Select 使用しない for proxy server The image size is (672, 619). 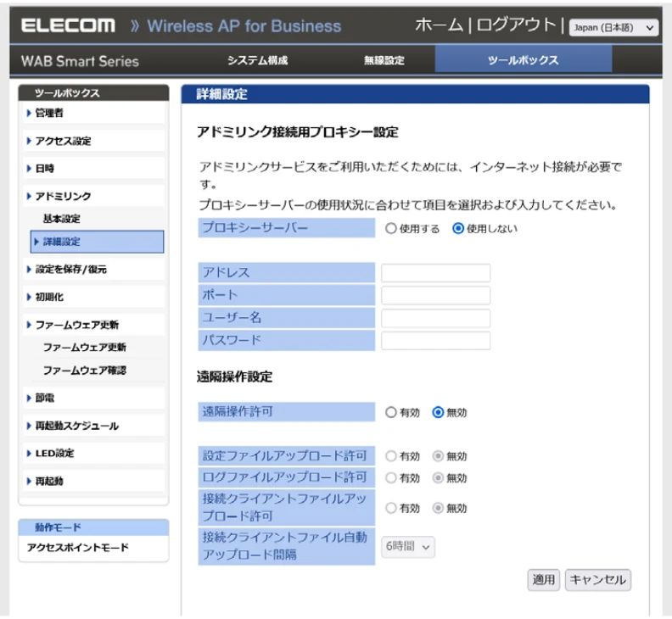pyautogui.click(x=457, y=228)
